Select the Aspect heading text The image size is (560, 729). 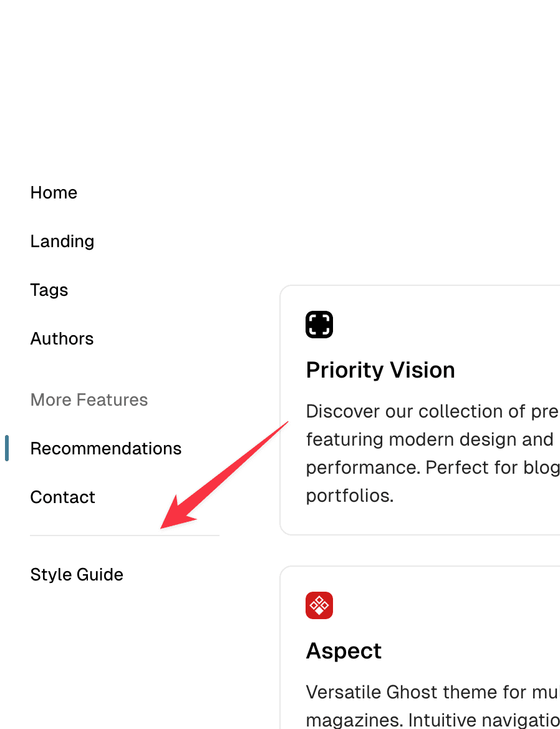tap(344, 651)
